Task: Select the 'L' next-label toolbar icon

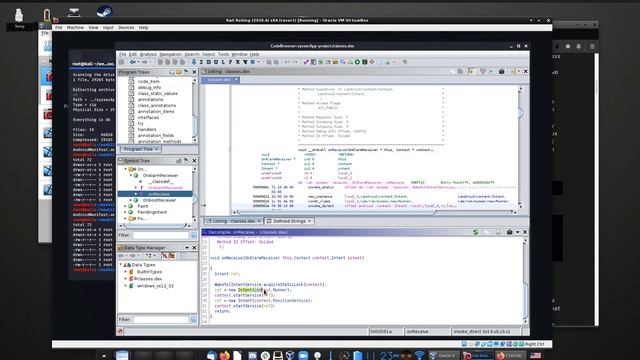Action: (x=223, y=62)
